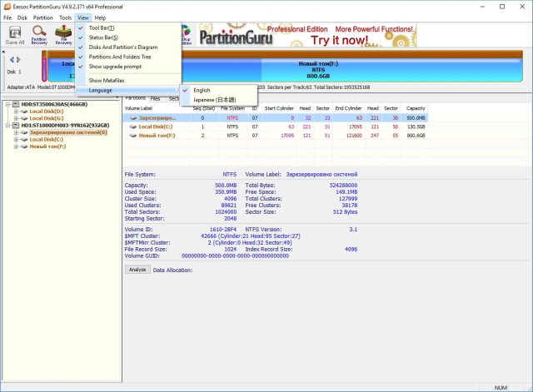Expand Local Disk(D:) tree node
Viewport: 533px width, 392px height.
(x=16, y=111)
